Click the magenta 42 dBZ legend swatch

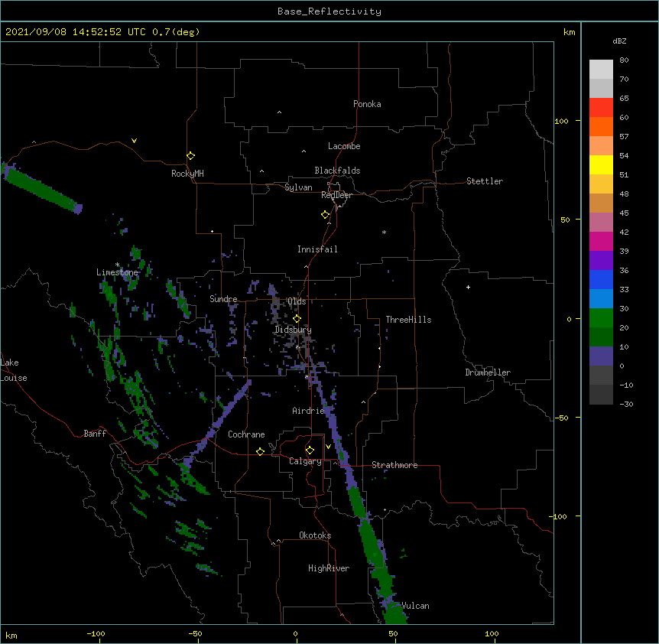(601, 241)
